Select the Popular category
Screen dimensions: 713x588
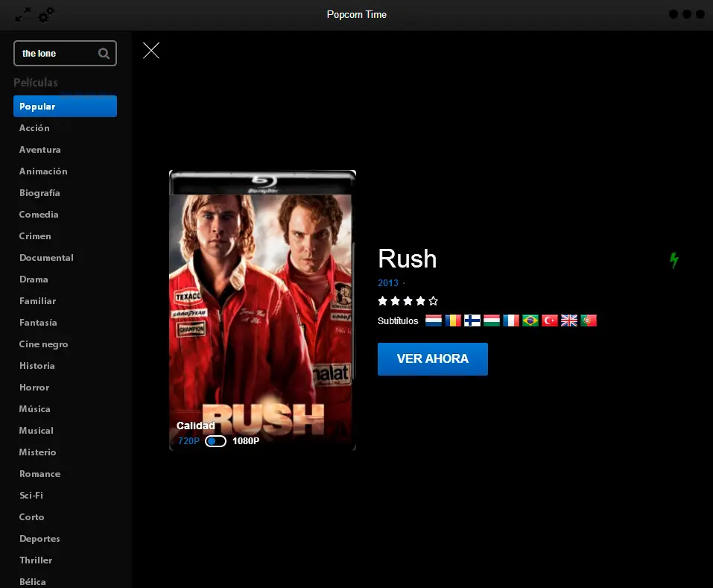coord(65,107)
